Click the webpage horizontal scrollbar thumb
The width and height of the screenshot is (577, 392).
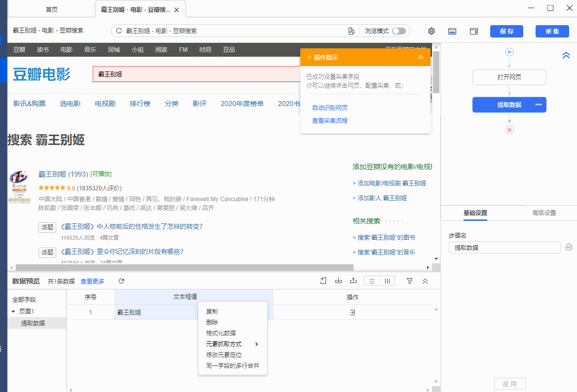click(x=184, y=267)
